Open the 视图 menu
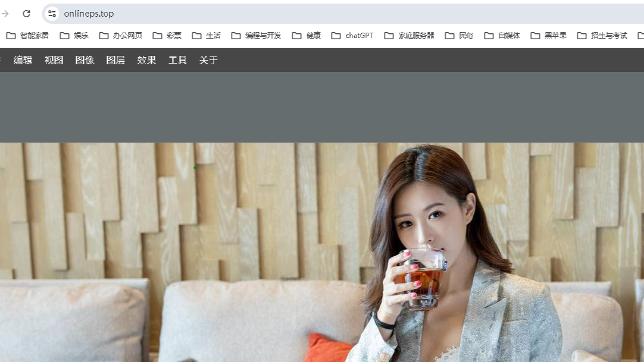The height and width of the screenshot is (362, 644). pyautogui.click(x=54, y=60)
